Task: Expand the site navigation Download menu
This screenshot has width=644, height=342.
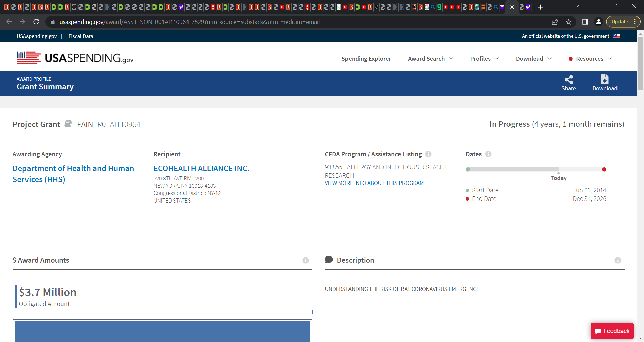Action: pos(534,59)
